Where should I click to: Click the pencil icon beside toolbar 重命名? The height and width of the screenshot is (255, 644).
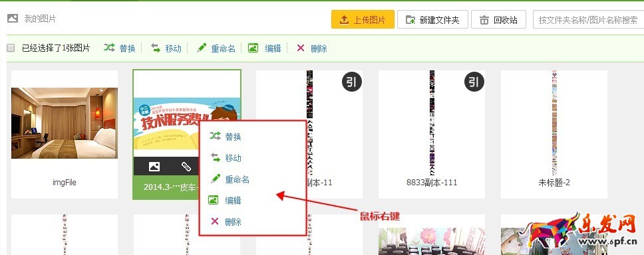201,48
